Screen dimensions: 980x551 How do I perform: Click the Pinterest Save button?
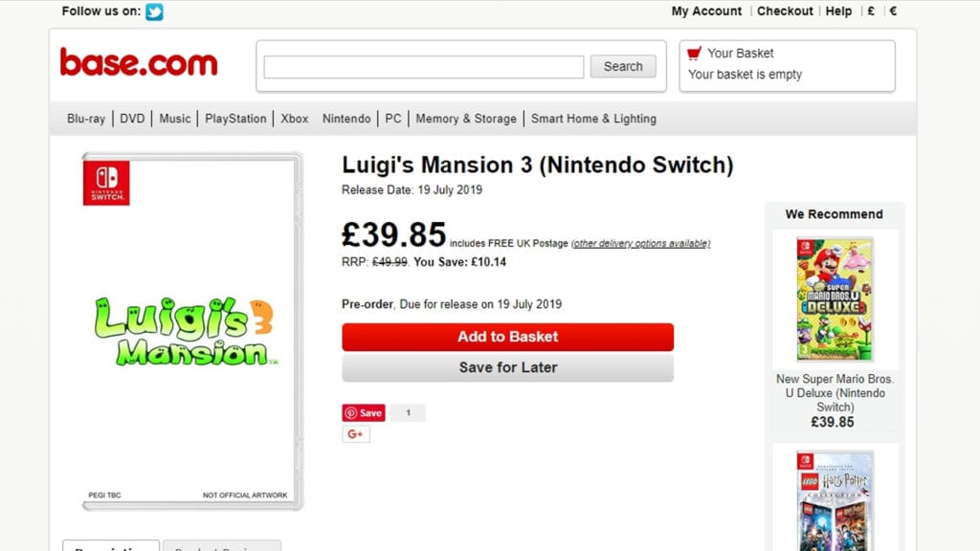click(x=364, y=413)
